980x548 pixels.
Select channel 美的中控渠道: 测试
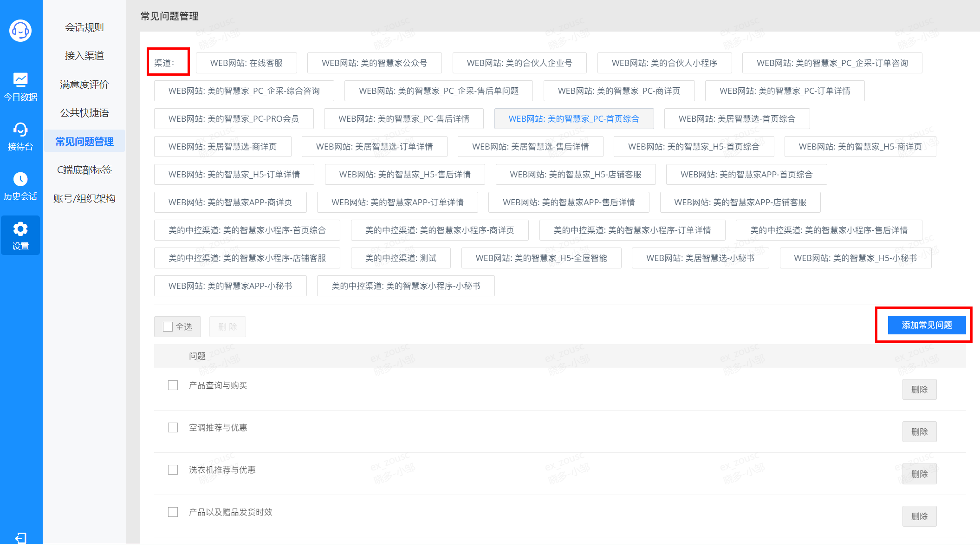click(401, 258)
